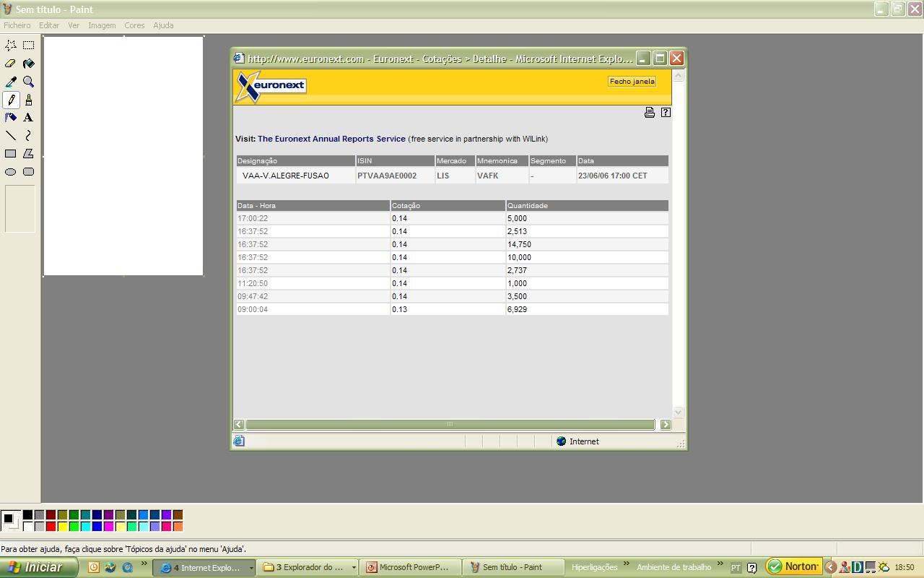
Task: Select the Magnifier zoom tool
Action: (28, 82)
